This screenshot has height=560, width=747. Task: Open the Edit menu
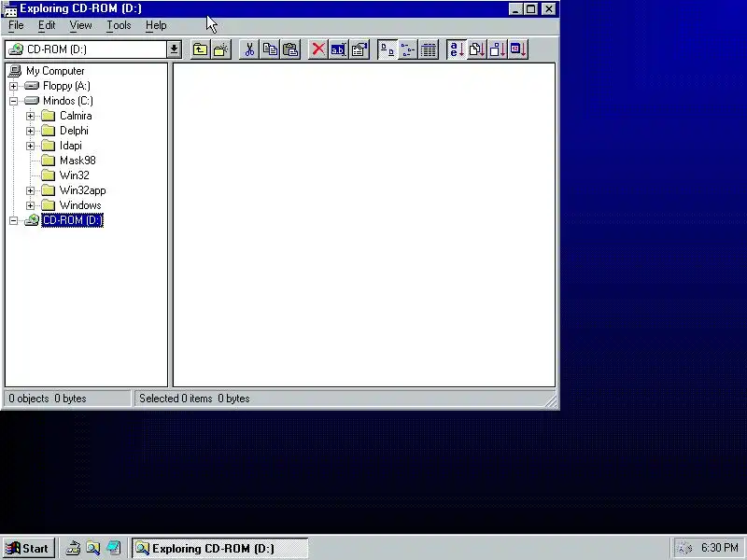click(x=47, y=25)
